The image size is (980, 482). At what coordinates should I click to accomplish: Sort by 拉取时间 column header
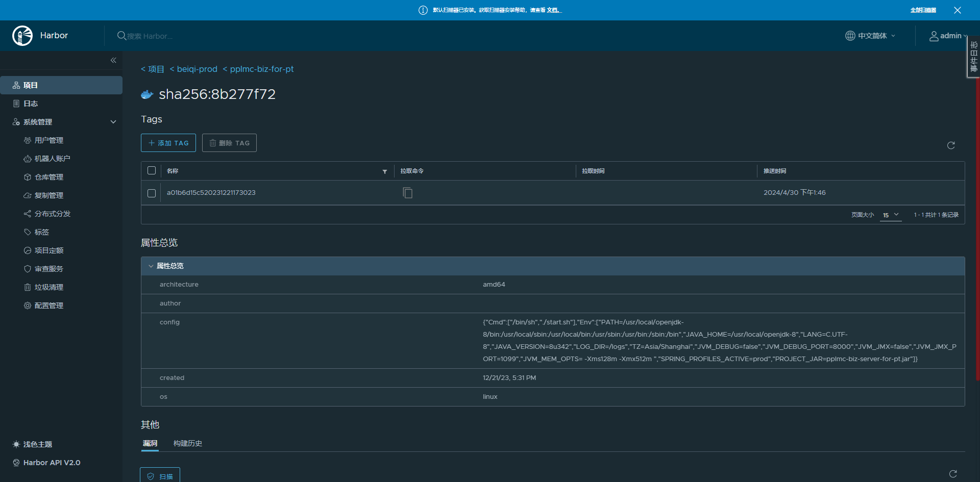593,171
